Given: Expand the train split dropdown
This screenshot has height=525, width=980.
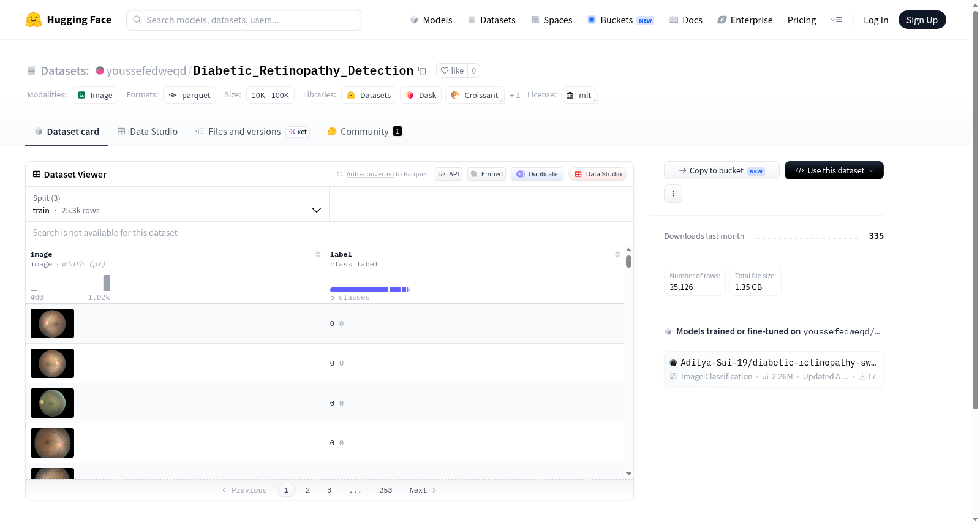Looking at the screenshot, I should click(177, 204).
